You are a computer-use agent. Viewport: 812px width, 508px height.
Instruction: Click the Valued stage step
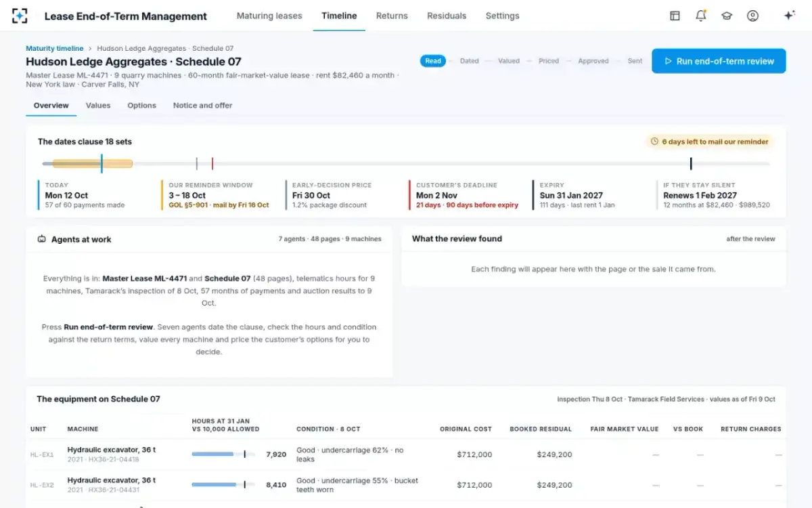(x=509, y=61)
